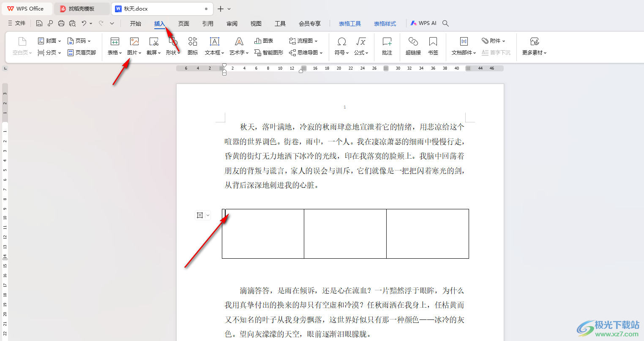644x341 pixels.
Task: Switch to the 找稻壳模板 template tab
Action: (82, 8)
